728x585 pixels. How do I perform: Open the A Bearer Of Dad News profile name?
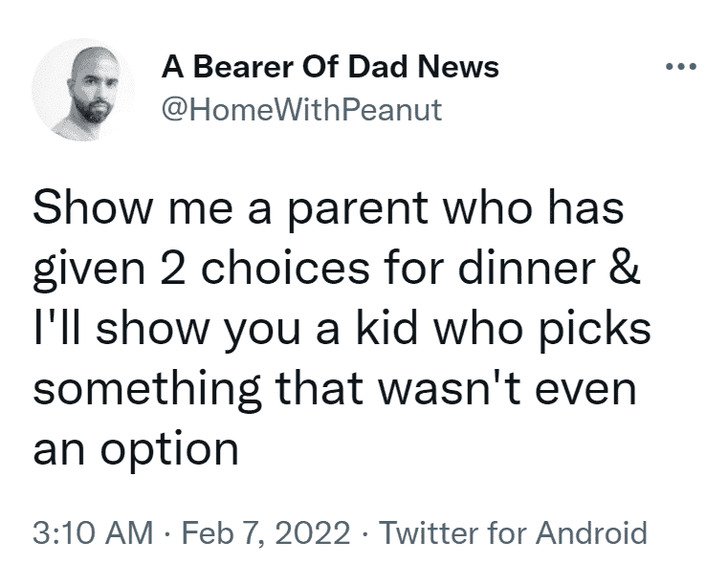(x=330, y=67)
